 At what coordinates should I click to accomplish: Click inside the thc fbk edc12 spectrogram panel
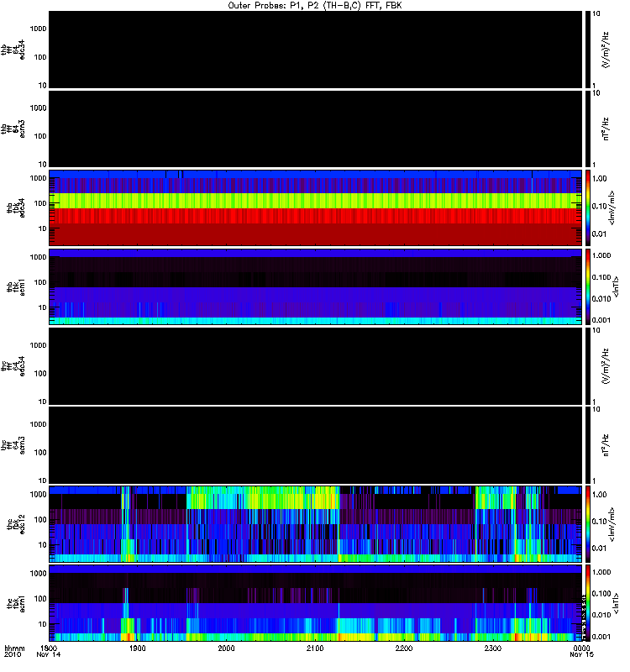click(x=315, y=524)
